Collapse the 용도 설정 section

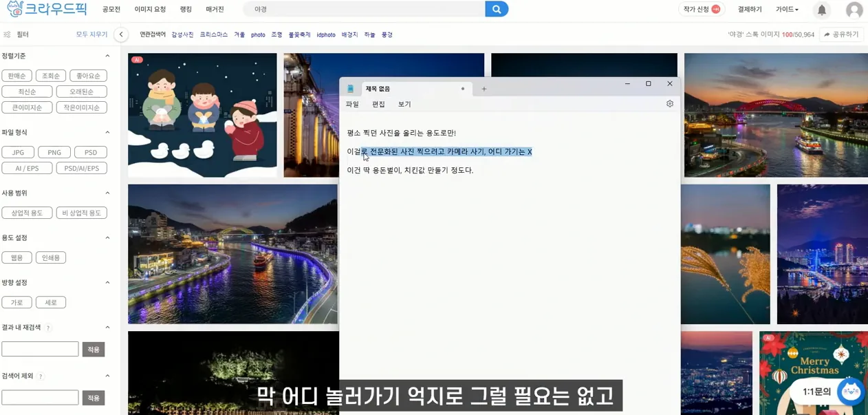[107, 237]
